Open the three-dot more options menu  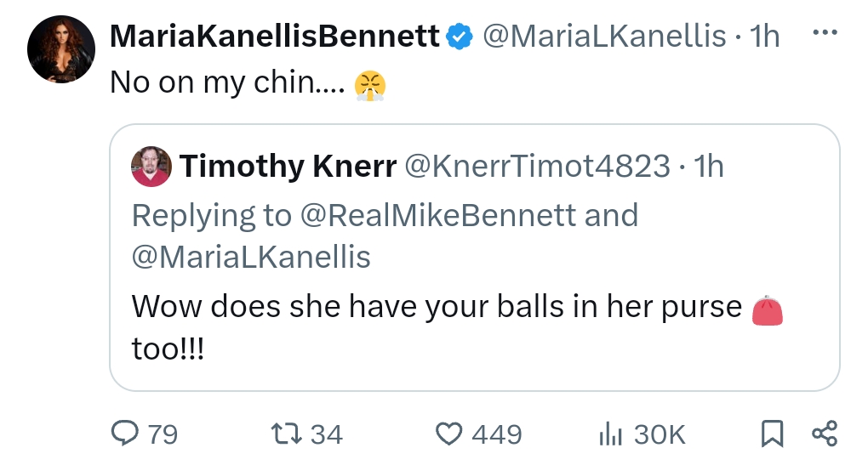(x=825, y=36)
